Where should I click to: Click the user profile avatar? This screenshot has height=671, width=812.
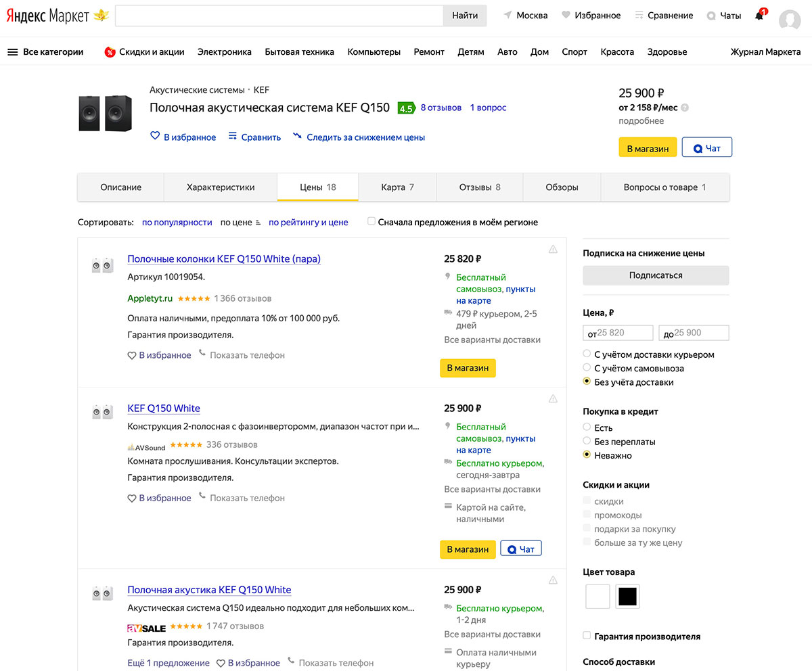click(x=790, y=19)
